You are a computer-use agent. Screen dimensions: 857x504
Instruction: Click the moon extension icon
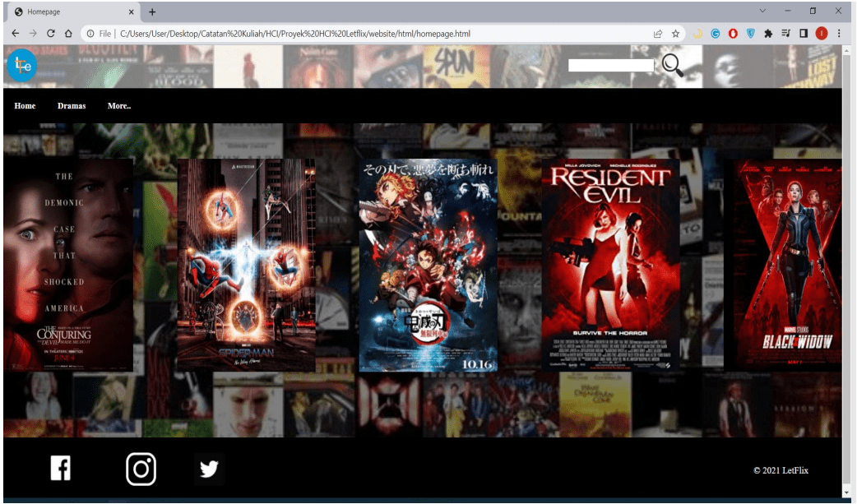(697, 34)
